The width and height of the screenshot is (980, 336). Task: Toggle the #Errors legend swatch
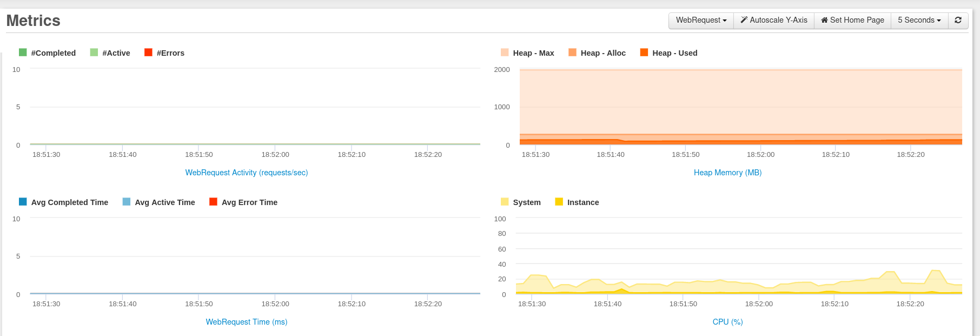click(x=148, y=52)
